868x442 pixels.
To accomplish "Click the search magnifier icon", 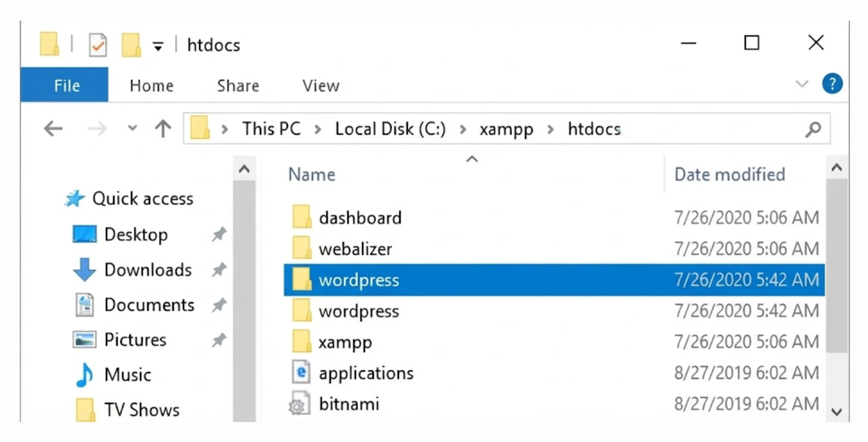I will (x=813, y=129).
